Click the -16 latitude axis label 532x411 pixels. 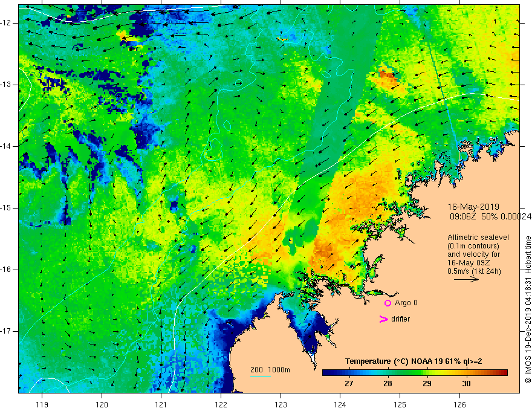6,270
